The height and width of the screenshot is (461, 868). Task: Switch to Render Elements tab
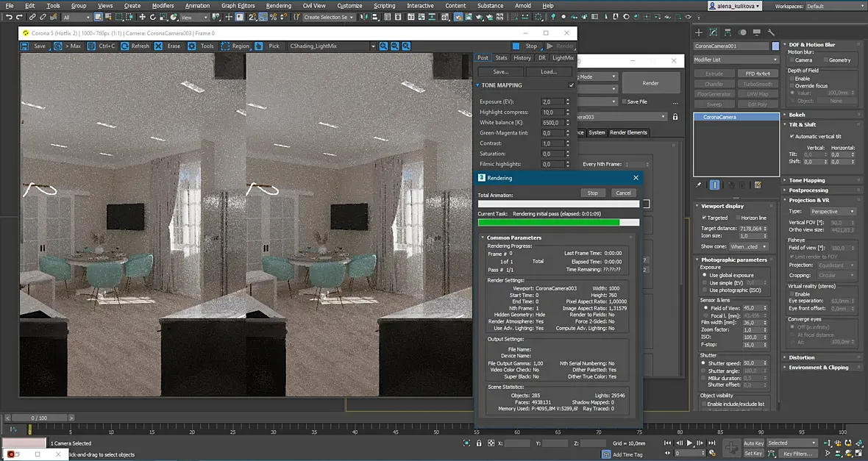pyautogui.click(x=628, y=132)
